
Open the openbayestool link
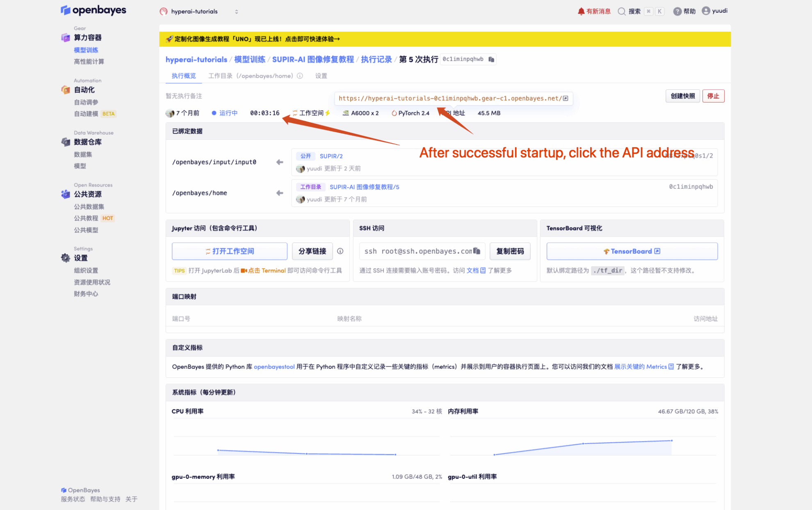tap(274, 367)
